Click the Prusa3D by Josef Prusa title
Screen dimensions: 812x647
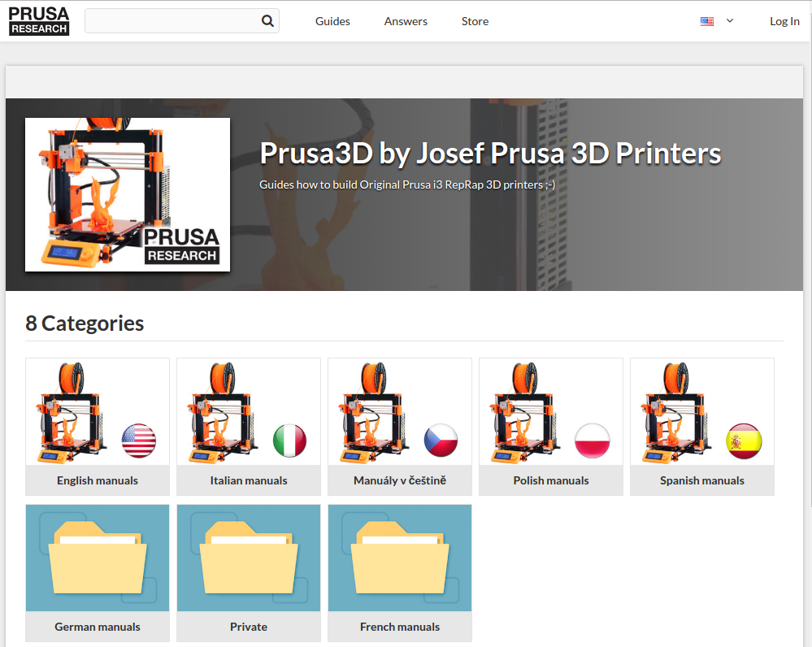tap(490, 154)
